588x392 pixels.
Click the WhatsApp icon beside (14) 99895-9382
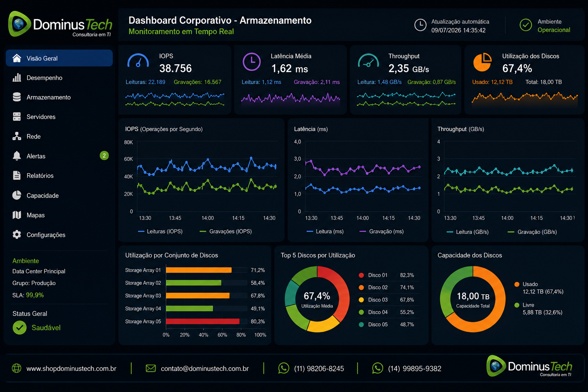[x=377, y=368]
